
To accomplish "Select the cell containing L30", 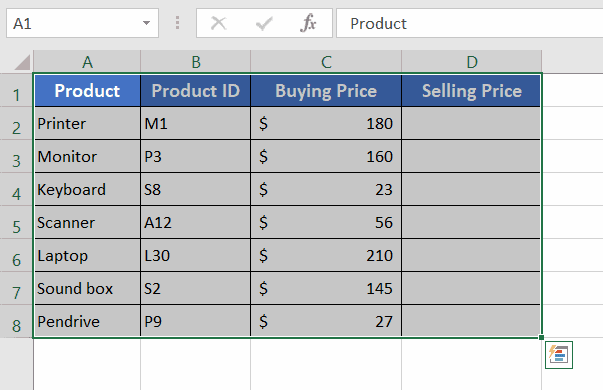I will 195,255.
